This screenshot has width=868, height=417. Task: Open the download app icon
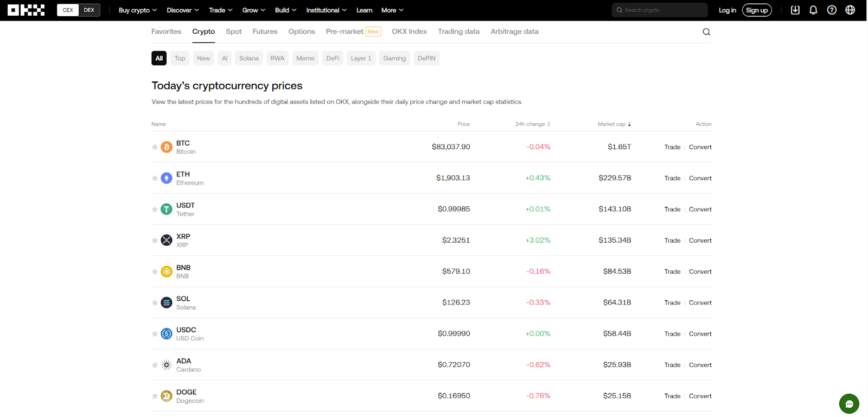(795, 10)
